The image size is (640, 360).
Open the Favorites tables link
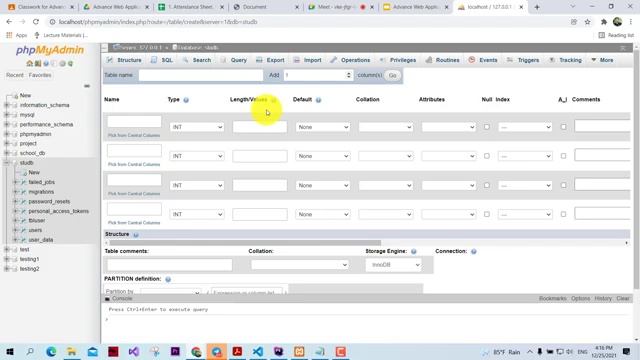(40, 75)
